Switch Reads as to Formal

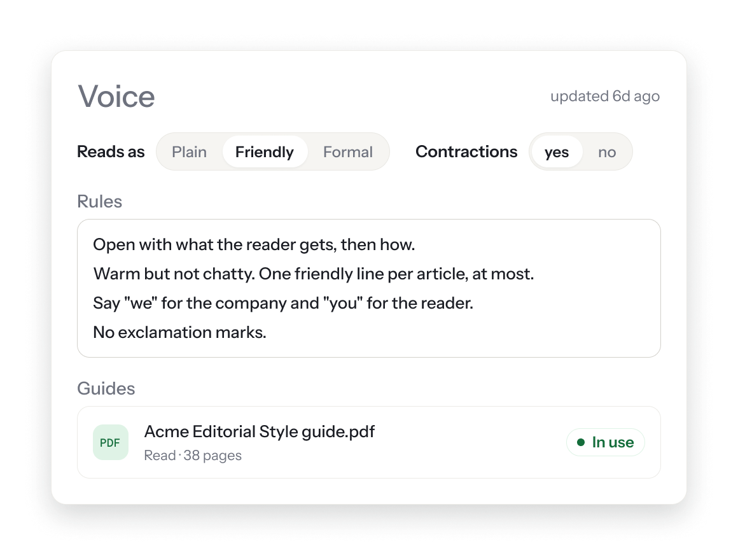(x=348, y=152)
